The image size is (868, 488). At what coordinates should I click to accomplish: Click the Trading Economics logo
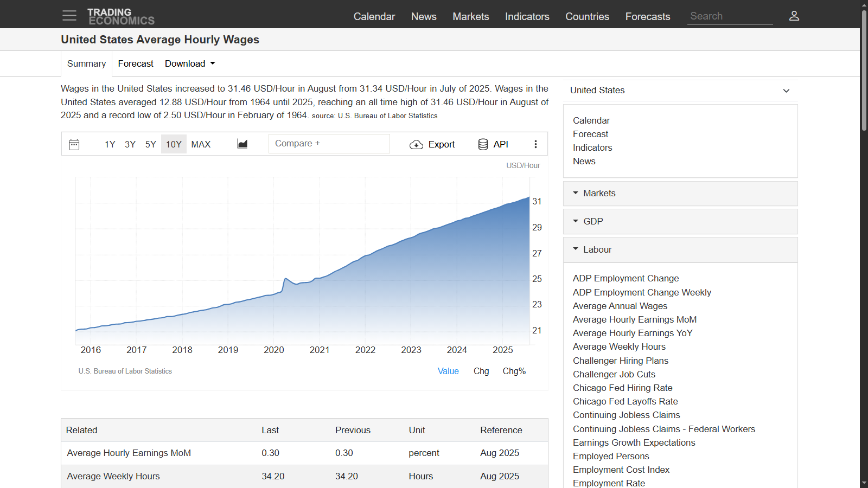[121, 16]
